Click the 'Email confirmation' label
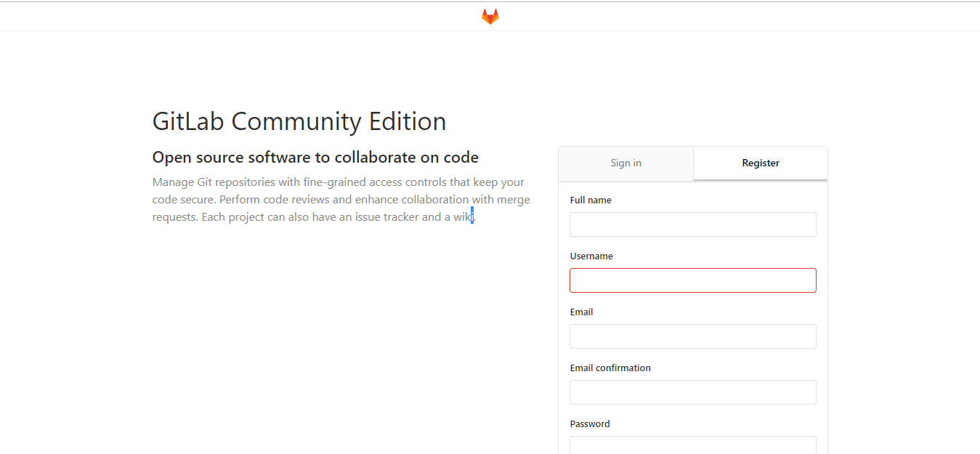980x454 pixels. (x=610, y=368)
